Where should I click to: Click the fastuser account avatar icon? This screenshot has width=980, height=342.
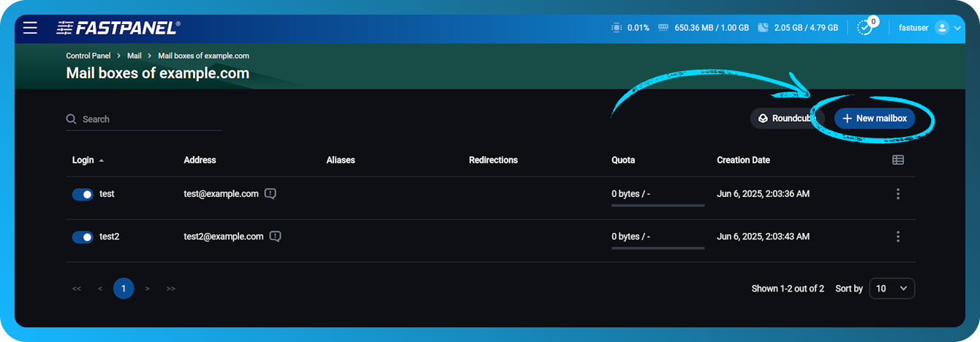pos(941,28)
